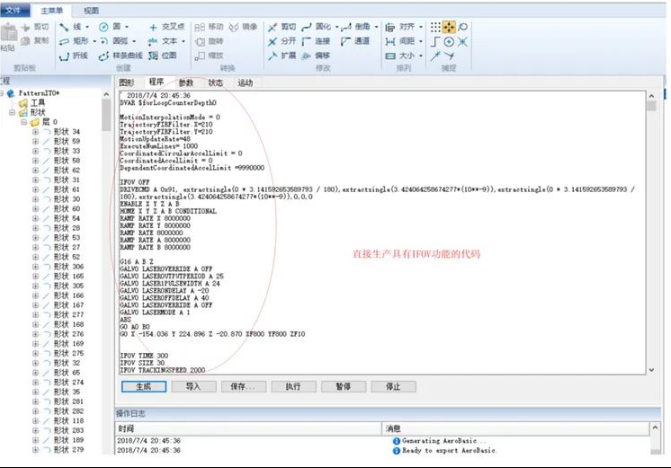Click the 执行 (Execute) button
The height and width of the screenshot is (468, 671).
coord(293,386)
